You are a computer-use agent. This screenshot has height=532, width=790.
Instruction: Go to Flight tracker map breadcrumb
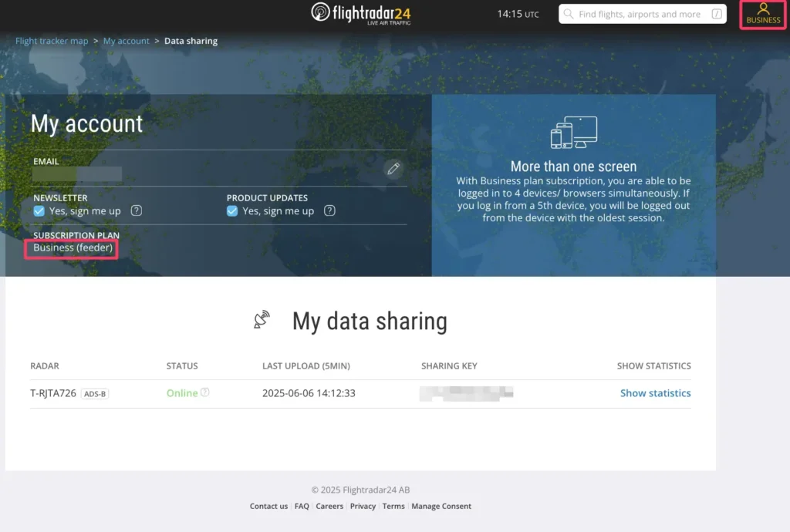52,41
